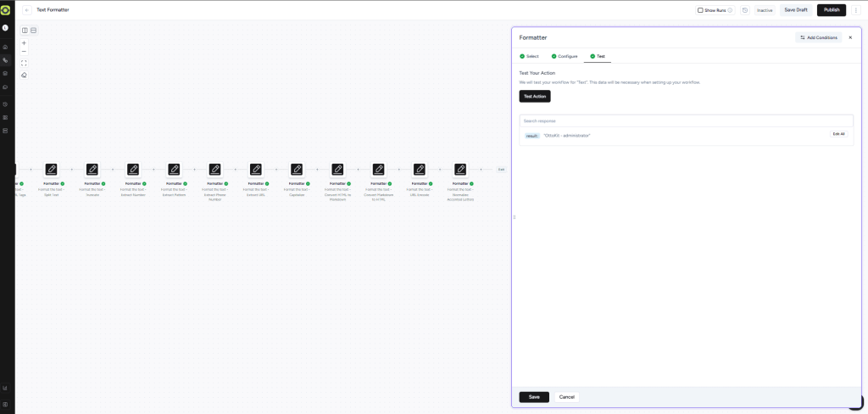Open the URL Encode formatter node

pos(420,170)
